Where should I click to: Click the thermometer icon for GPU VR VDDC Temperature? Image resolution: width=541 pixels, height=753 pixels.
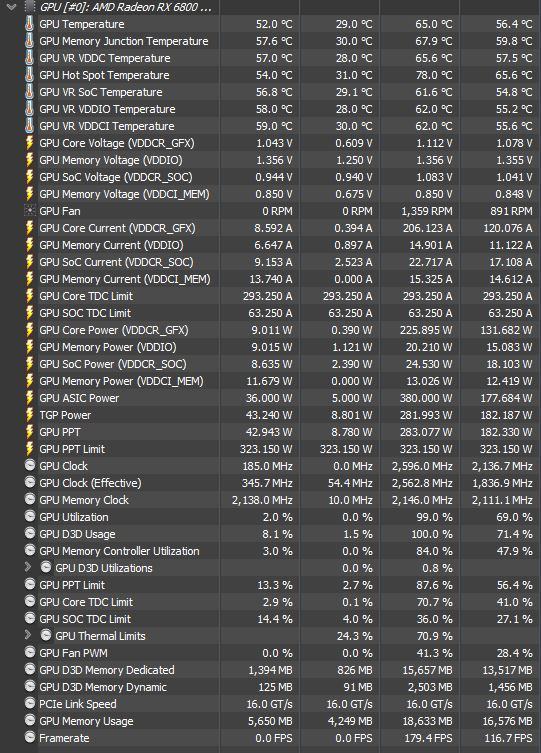point(30,58)
